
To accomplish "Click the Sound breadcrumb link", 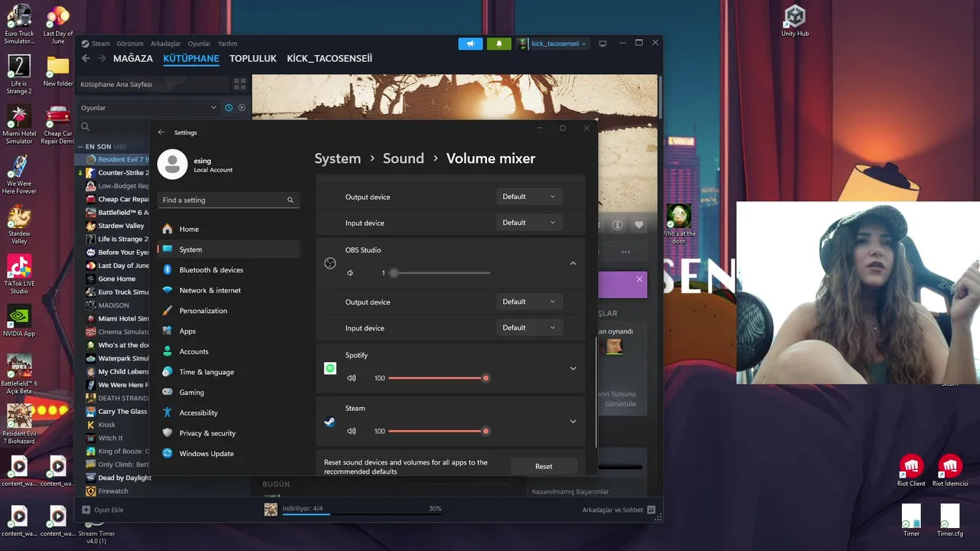I will pos(403,158).
